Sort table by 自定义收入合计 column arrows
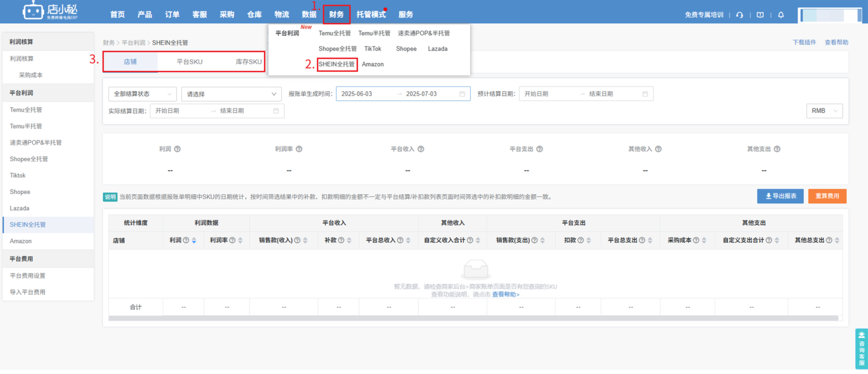The height and width of the screenshot is (374, 868). pyautogui.click(x=478, y=240)
